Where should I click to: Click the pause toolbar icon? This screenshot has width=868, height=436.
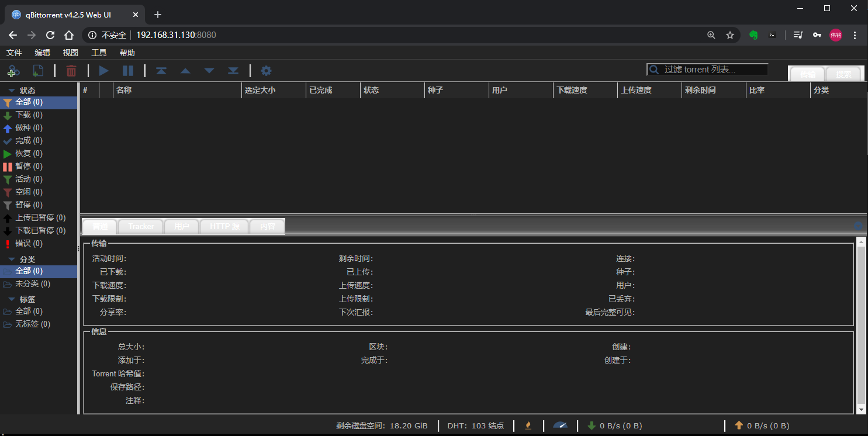pos(128,71)
